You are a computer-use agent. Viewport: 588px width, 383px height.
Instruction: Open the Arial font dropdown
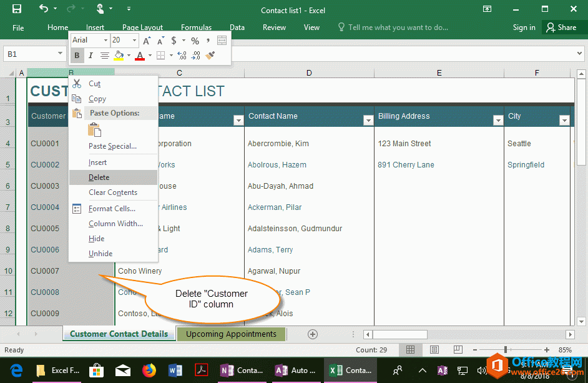[106, 40]
